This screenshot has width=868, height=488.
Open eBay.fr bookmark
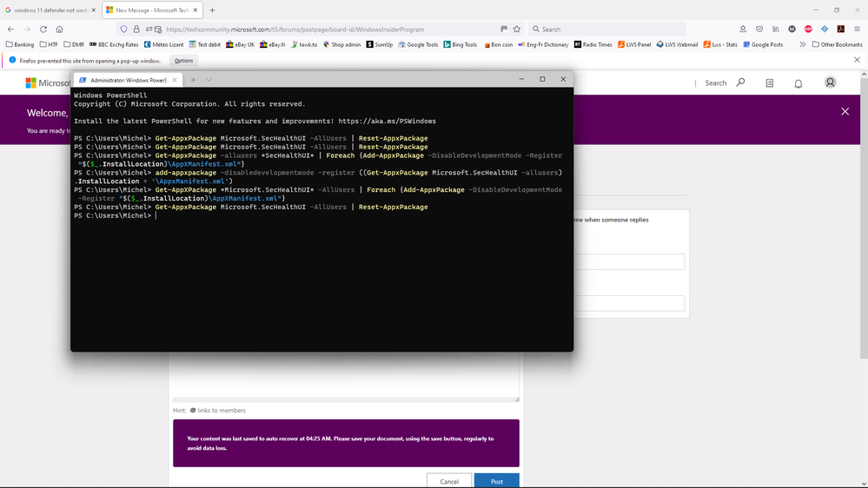pos(272,44)
